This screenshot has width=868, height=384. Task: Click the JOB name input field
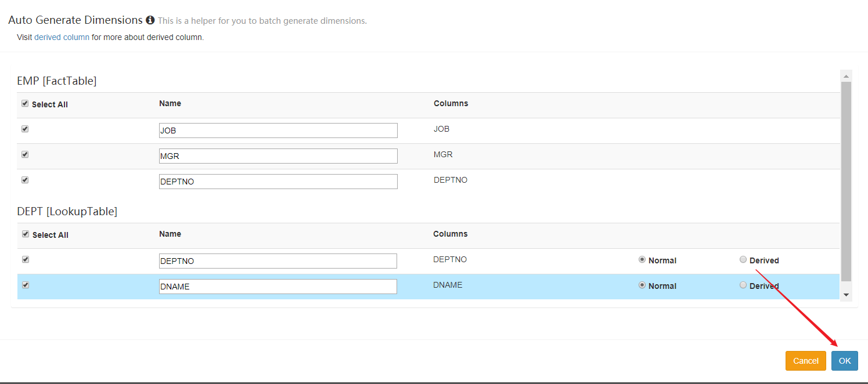[278, 131]
